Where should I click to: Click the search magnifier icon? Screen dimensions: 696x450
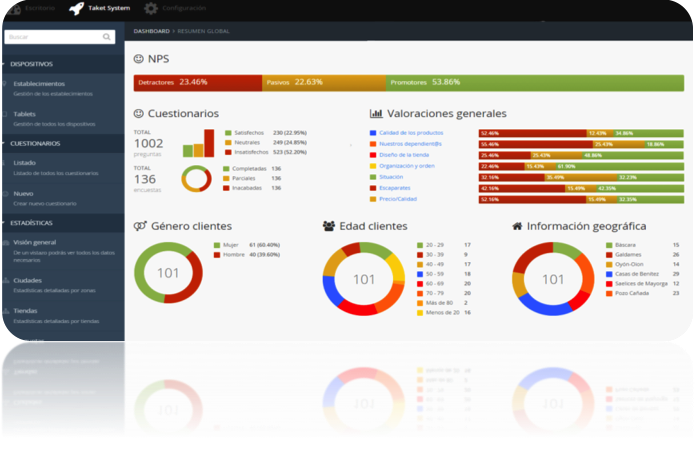coord(110,37)
